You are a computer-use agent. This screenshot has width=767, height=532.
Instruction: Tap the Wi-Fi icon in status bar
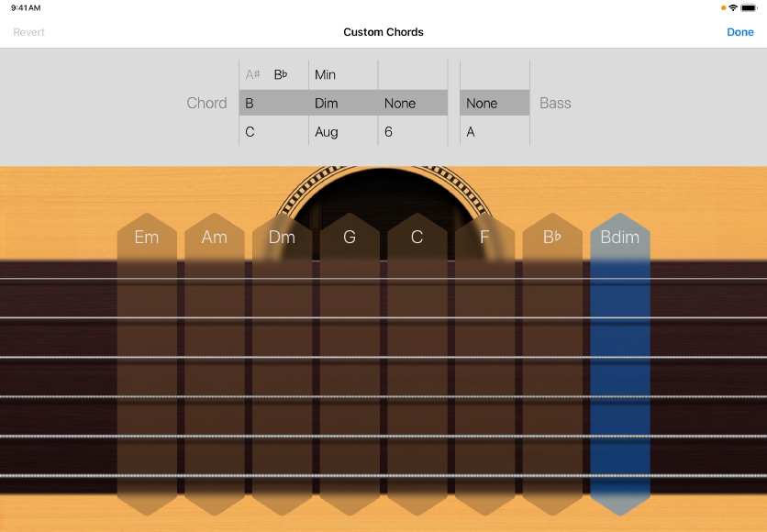pyautogui.click(x=732, y=7)
